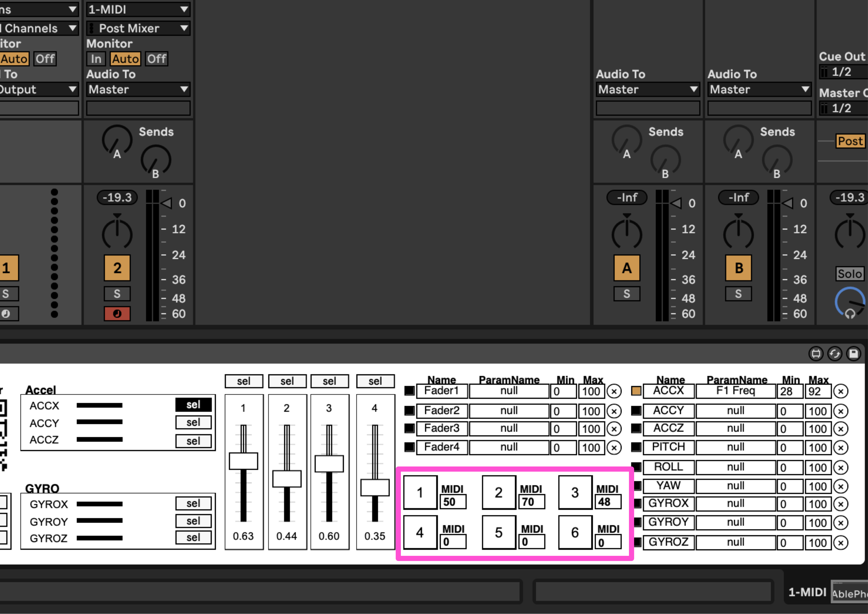Viewport: 868px width, 614px height.
Task: Click the orange ACCX map swatch
Action: [636, 391]
